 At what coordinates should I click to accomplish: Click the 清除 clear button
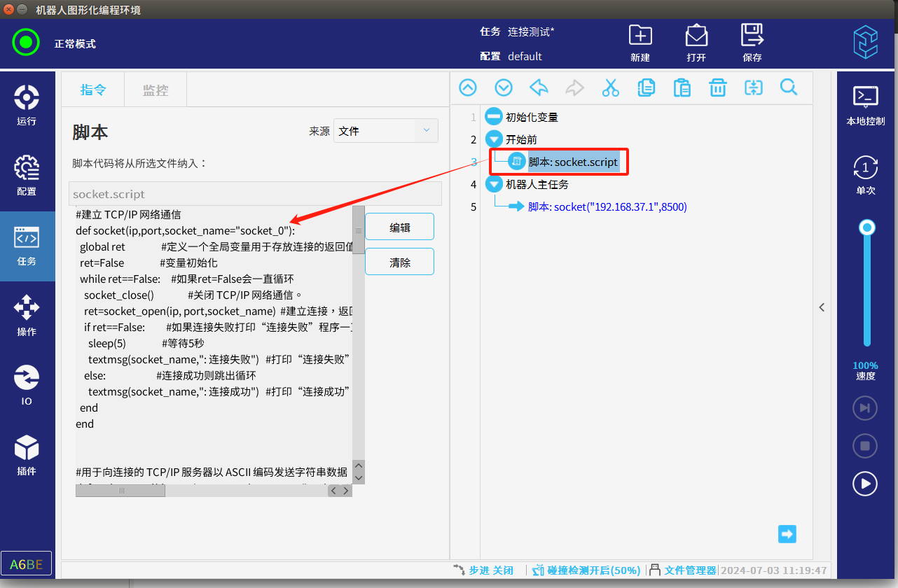(399, 262)
